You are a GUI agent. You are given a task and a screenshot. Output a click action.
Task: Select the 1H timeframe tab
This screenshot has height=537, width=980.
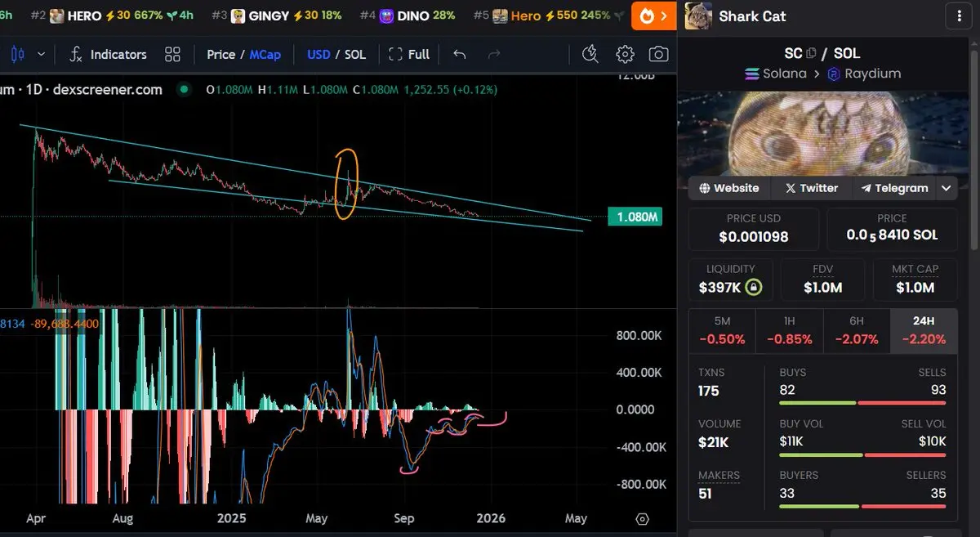(x=790, y=330)
